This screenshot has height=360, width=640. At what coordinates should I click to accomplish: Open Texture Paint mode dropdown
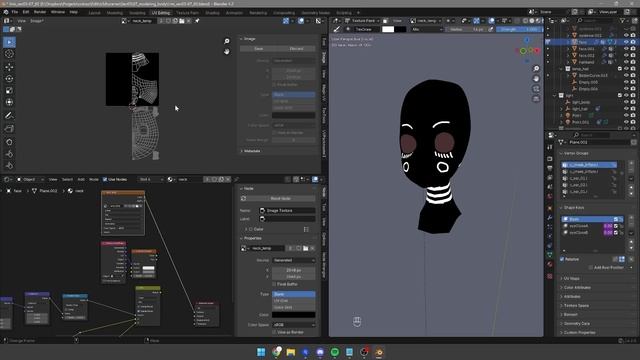point(362,20)
